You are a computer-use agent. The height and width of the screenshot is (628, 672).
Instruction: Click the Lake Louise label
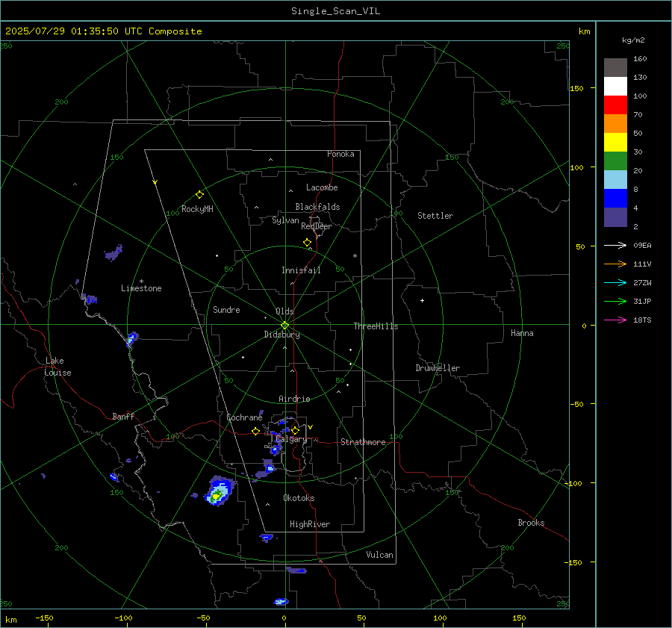57,367
